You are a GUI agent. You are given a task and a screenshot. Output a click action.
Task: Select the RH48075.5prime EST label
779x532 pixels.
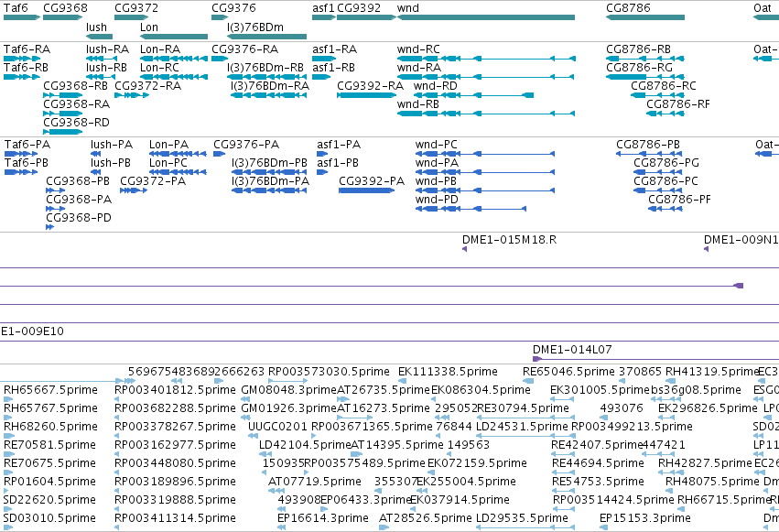712,482
